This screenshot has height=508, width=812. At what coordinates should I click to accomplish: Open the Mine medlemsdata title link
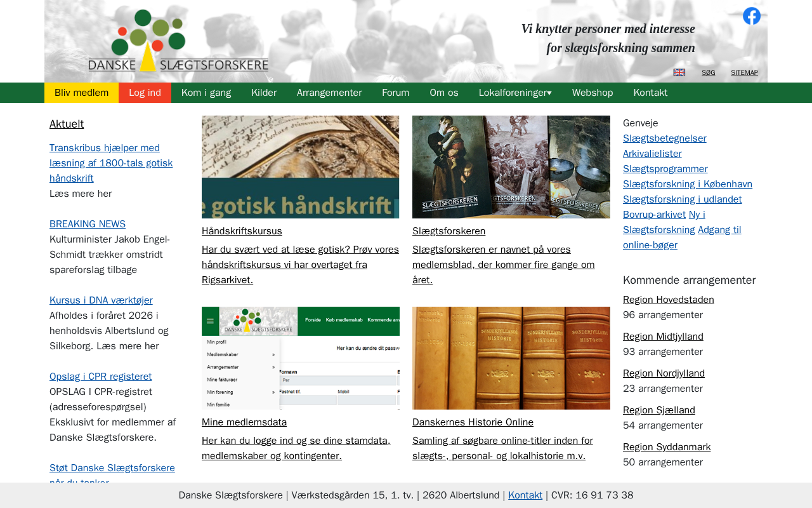point(244,422)
